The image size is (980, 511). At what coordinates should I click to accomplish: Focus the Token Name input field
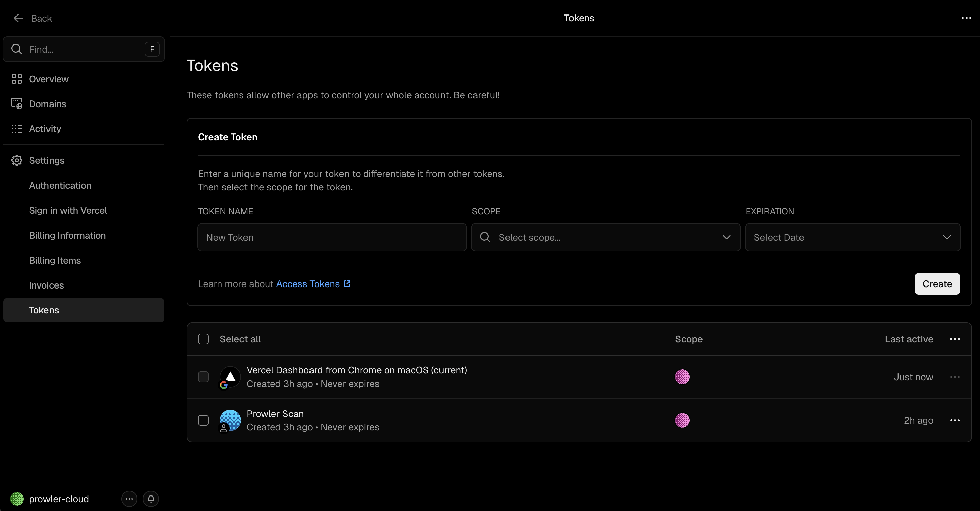tap(332, 237)
